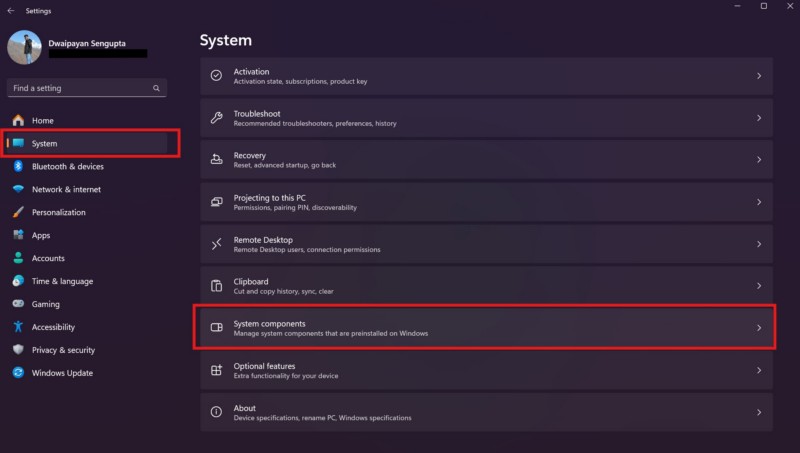Expand the Remote Desktop chevron
The width and height of the screenshot is (800, 453).
click(x=759, y=244)
